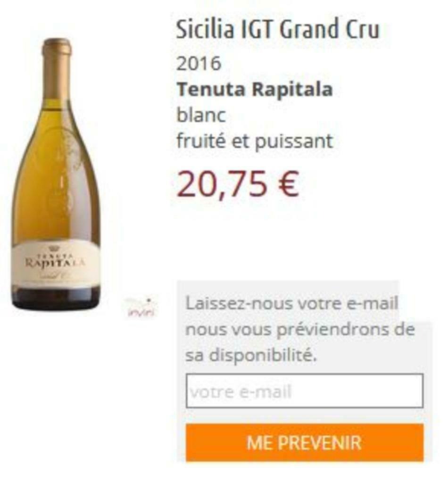Open the "Sicilia IGT Grand Cru" product title
This screenshot has width=448, height=483.
point(278,29)
